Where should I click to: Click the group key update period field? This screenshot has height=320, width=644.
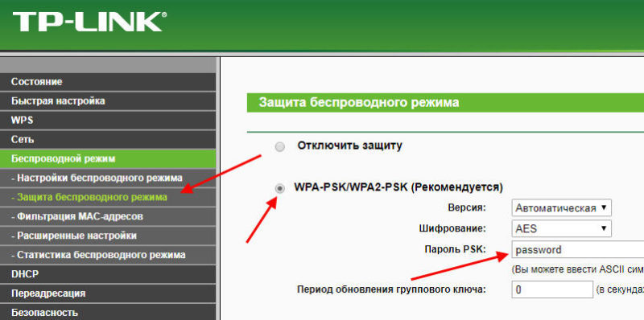[x=552, y=289]
